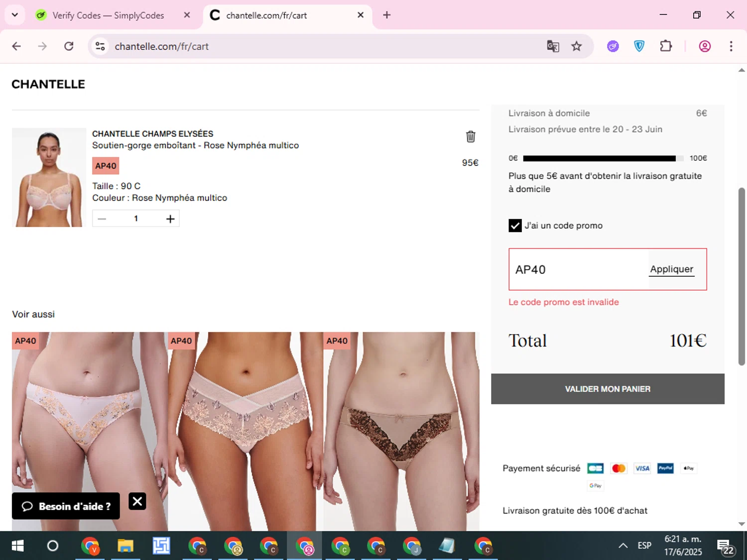Close the chantelle.com/fr/cart tab
The image size is (747, 560).
click(361, 15)
